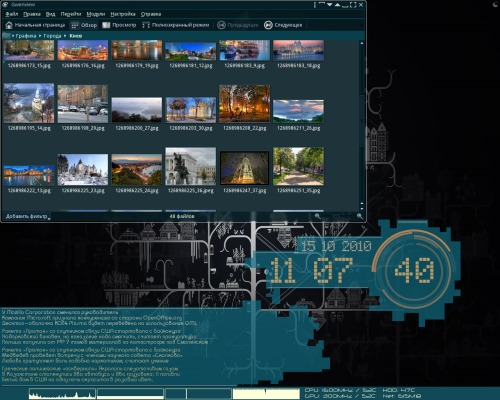This screenshot has width=500, height=400.
Task: Select thumbnail 1268986181_12.jpg
Action: point(191,51)
